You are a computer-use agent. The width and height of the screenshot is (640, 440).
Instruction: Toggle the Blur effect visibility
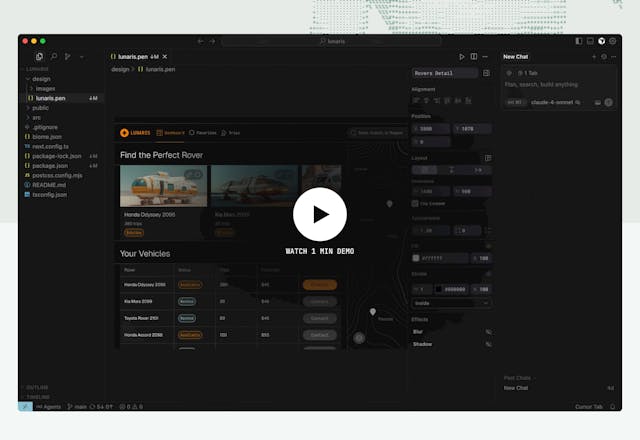[x=488, y=331]
